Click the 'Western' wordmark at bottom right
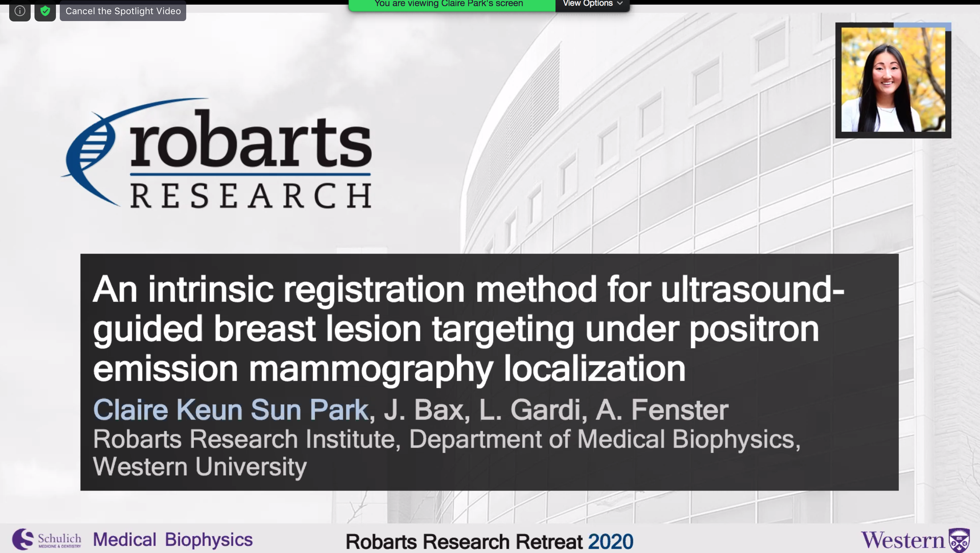980x553 pixels. [903, 540]
